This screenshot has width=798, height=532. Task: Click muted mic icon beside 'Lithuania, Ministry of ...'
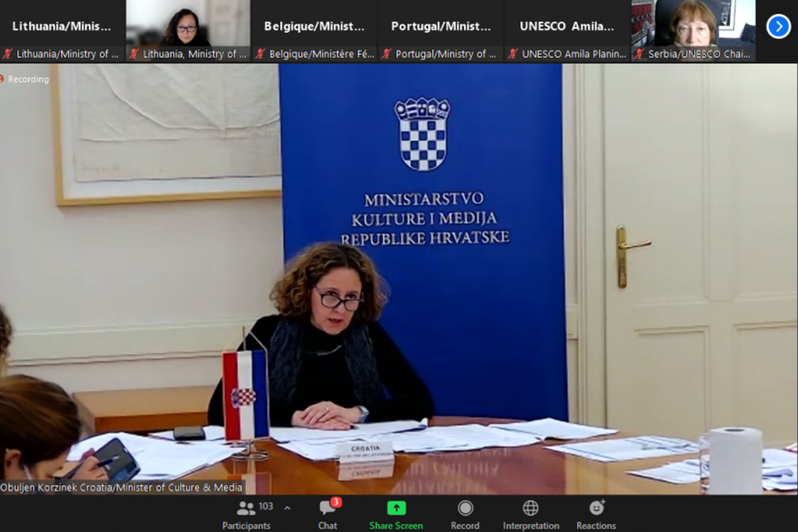tap(133, 54)
